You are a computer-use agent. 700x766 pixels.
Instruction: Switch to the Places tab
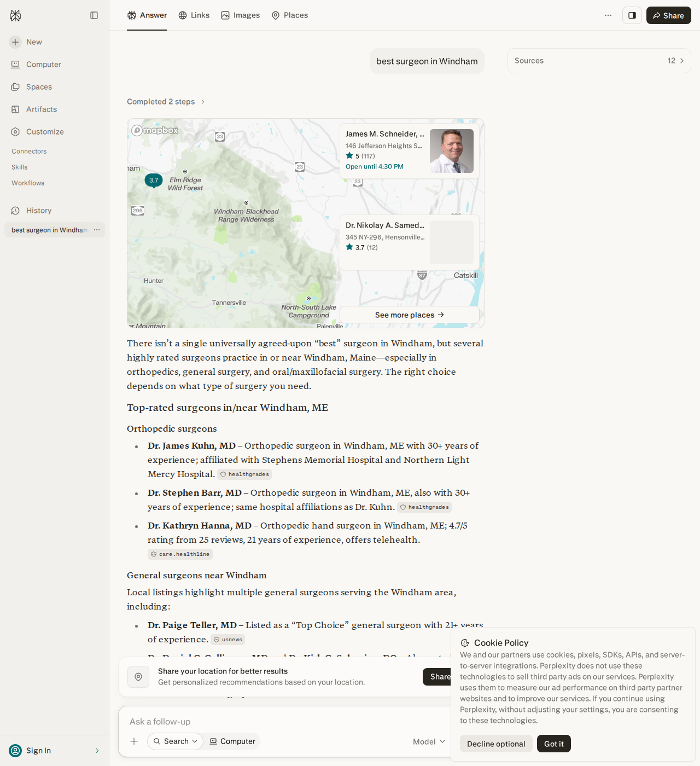pyautogui.click(x=290, y=15)
